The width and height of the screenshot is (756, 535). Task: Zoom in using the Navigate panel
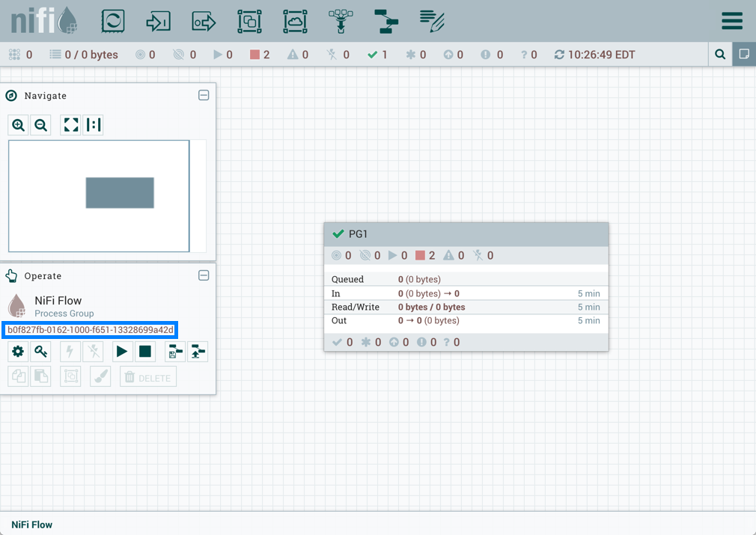(x=19, y=125)
